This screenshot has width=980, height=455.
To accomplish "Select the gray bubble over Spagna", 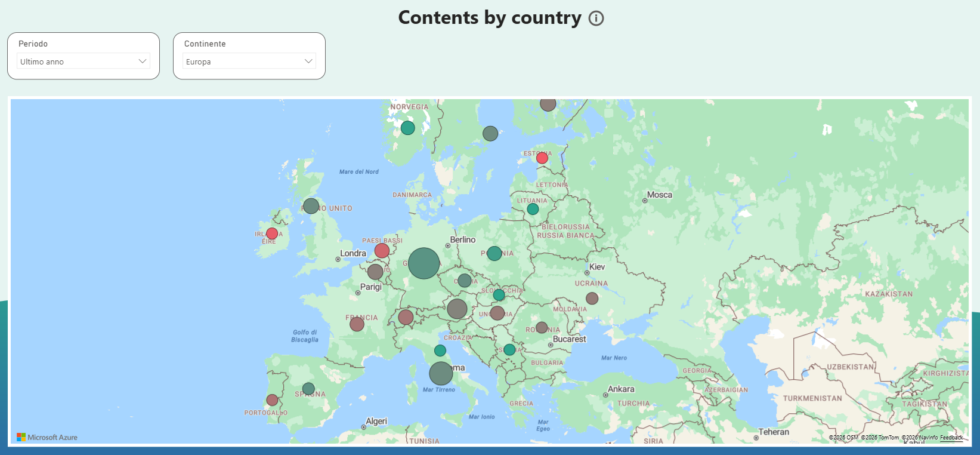I will [x=308, y=389].
